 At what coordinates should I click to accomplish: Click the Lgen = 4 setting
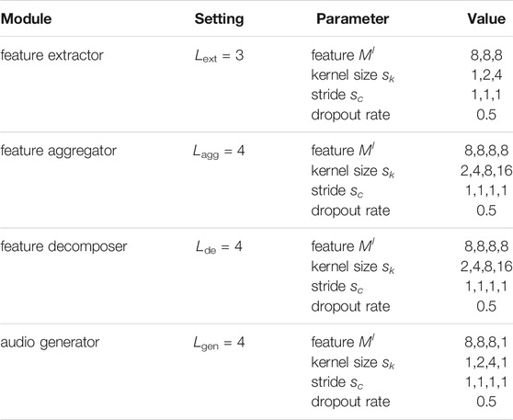coord(219,343)
